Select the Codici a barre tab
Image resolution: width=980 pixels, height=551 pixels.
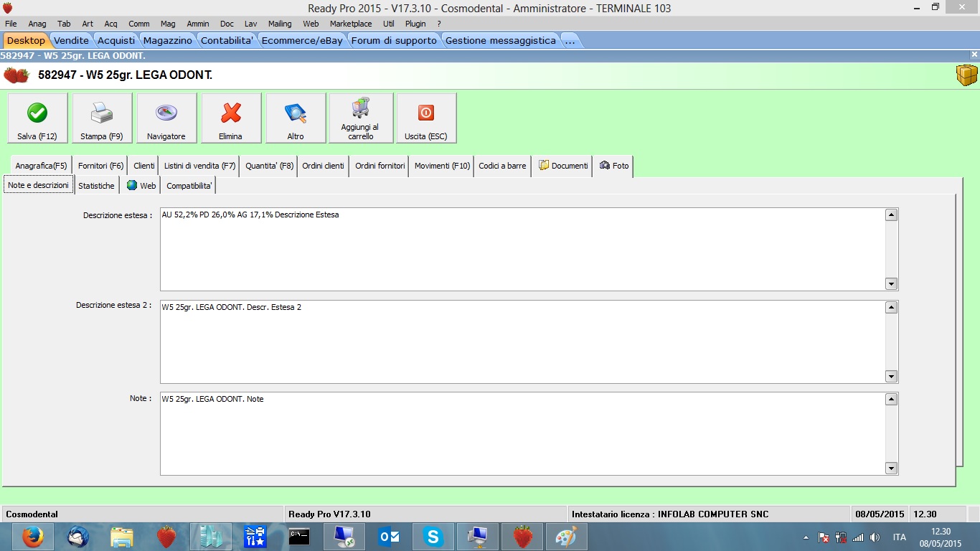click(x=502, y=166)
